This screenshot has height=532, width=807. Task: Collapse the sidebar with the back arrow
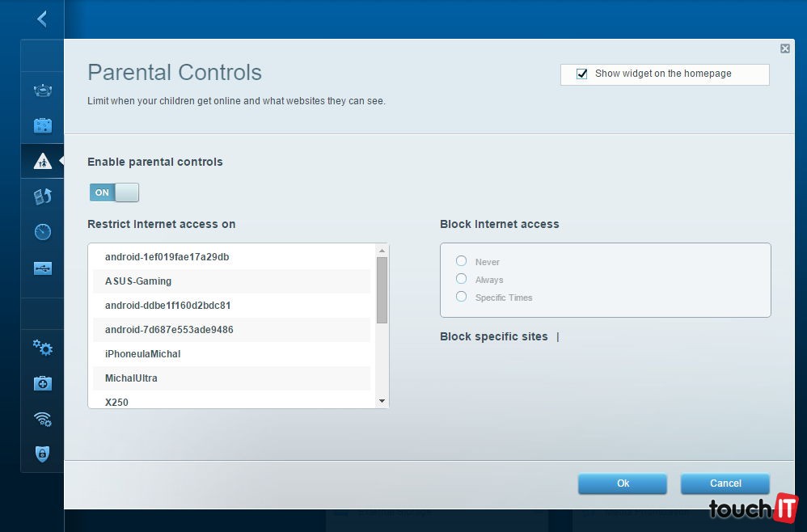point(42,19)
